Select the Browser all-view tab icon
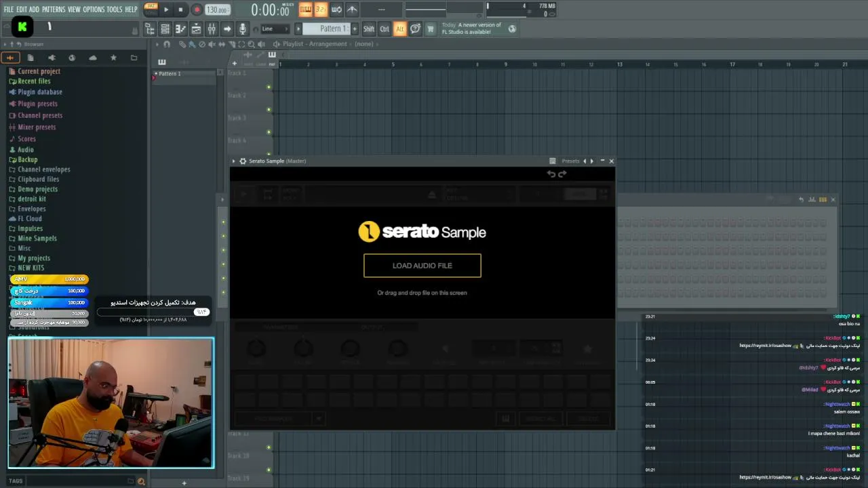868x488 pixels. tap(10, 58)
